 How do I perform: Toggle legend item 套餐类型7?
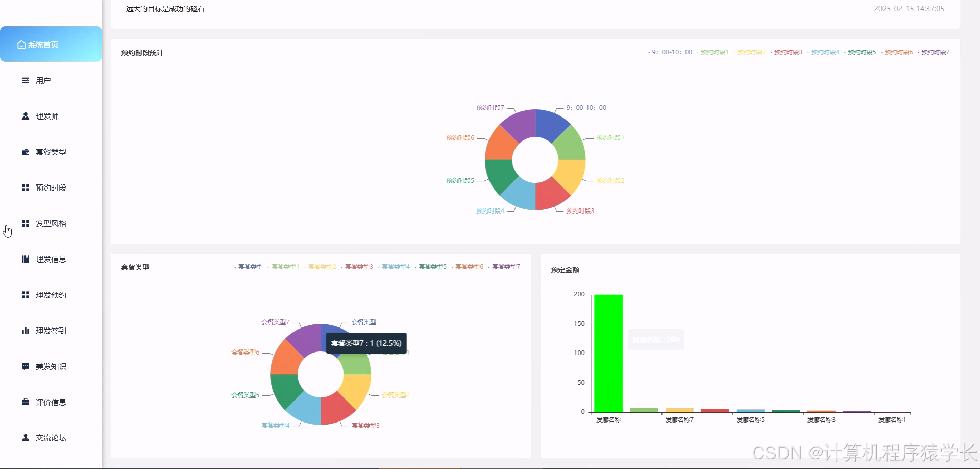(504, 267)
